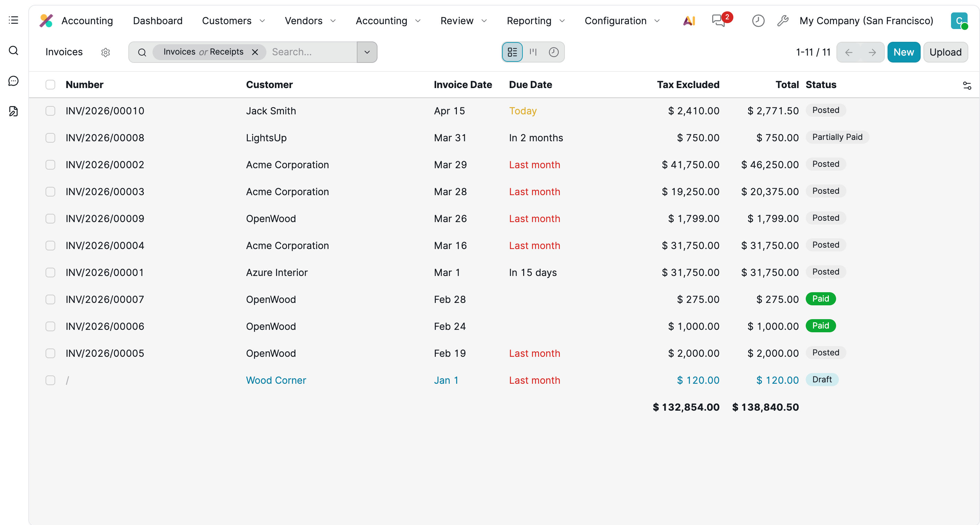Switch to activity view clock icon
The image size is (980, 525).
[553, 52]
